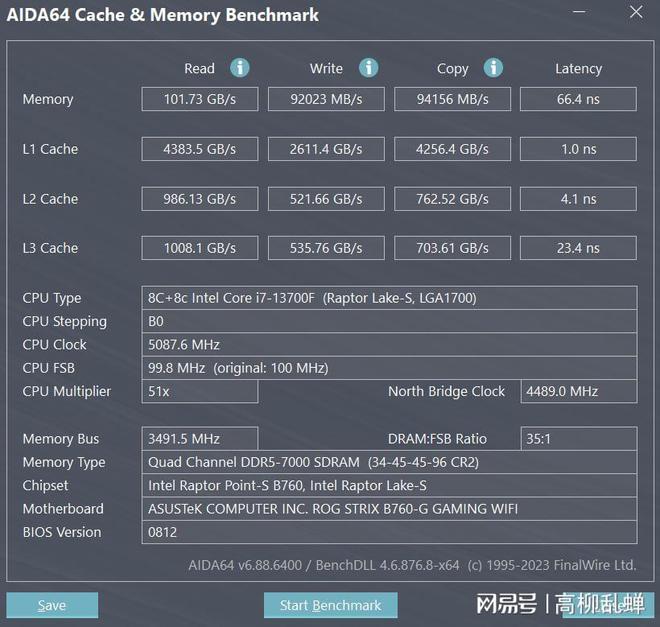Select L2 Cache write 521.66 GB/s

pos(326,199)
